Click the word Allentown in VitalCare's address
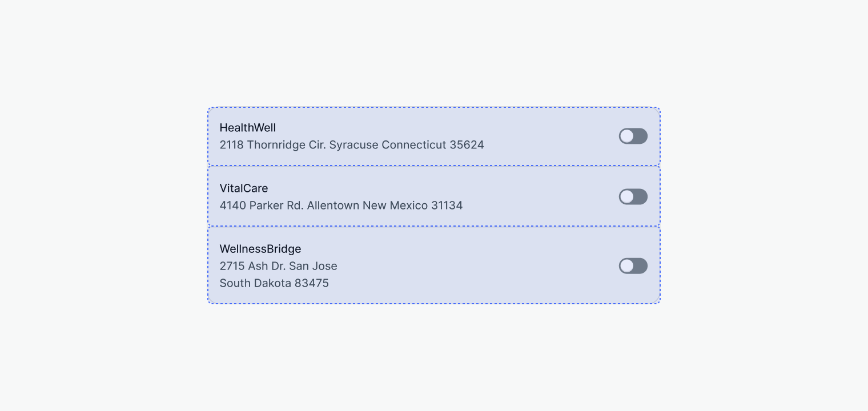868x411 pixels. 332,205
